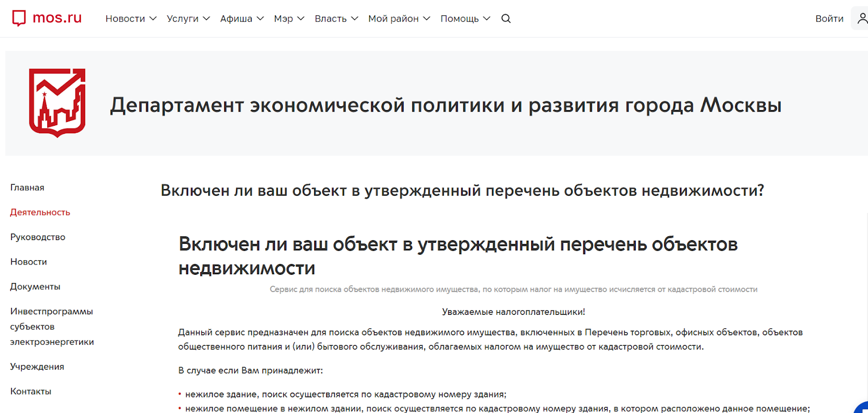Open the Услуги top menu
The width and height of the screenshot is (868, 413).
point(183,18)
